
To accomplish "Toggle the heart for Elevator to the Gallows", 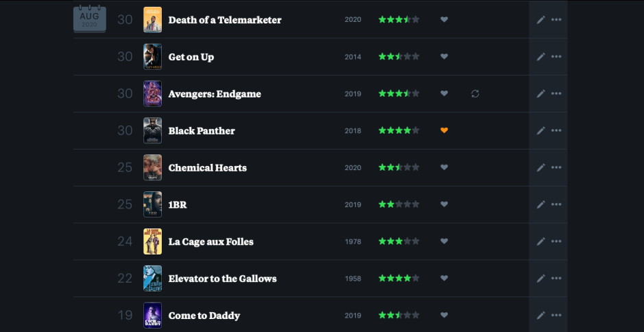I will click(x=444, y=278).
